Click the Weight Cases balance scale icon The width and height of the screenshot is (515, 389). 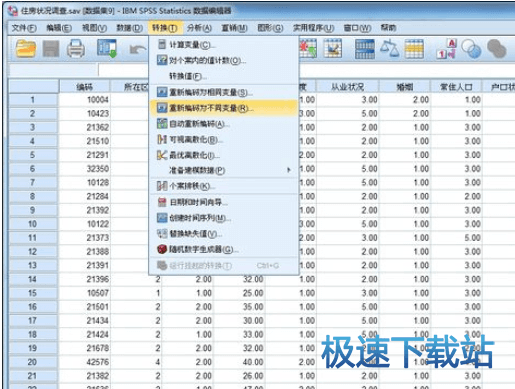click(390, 49)
